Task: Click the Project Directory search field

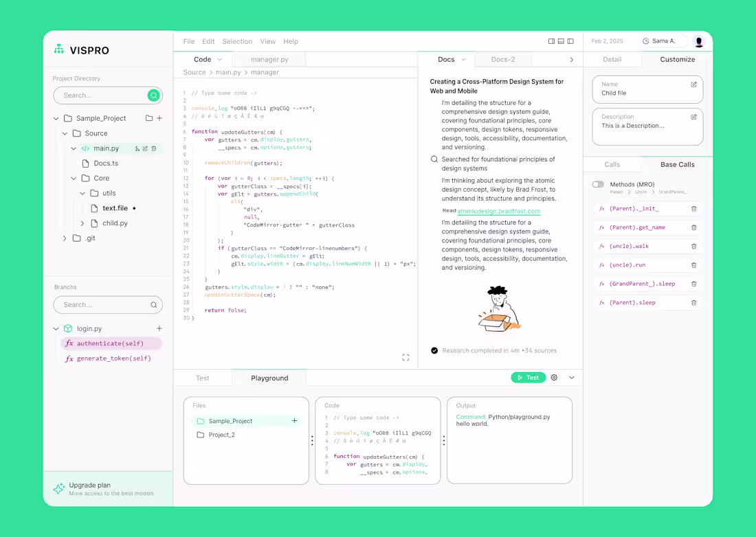Action: (x=108, y=95)
